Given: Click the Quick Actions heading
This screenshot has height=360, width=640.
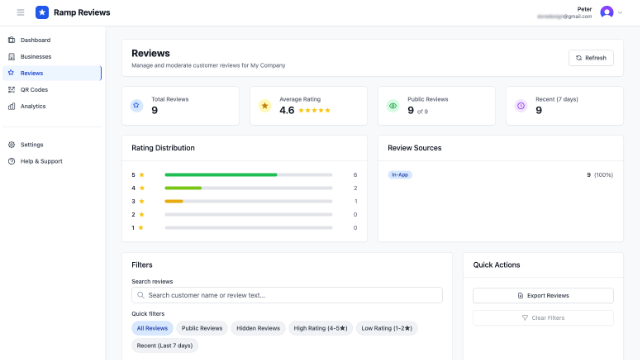Looking at the screenshot, I should coord(496,265).
